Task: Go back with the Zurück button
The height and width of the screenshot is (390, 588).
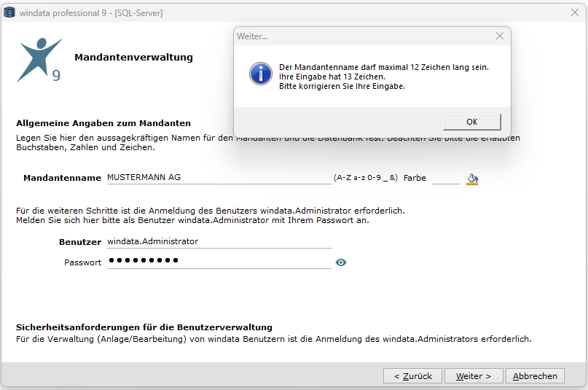Action: pyautogui.click(x=412, y=376)
